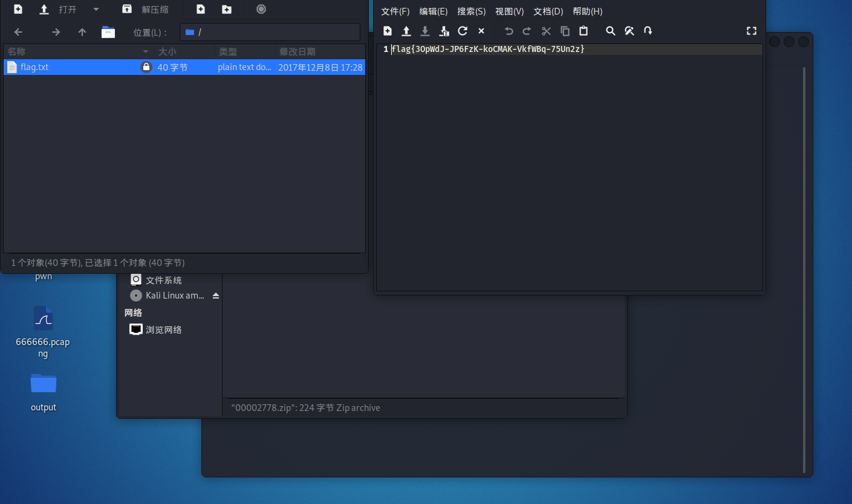Screen dimensions: 852x504
Task: Open find and replace icon
Action: [629, 31]
